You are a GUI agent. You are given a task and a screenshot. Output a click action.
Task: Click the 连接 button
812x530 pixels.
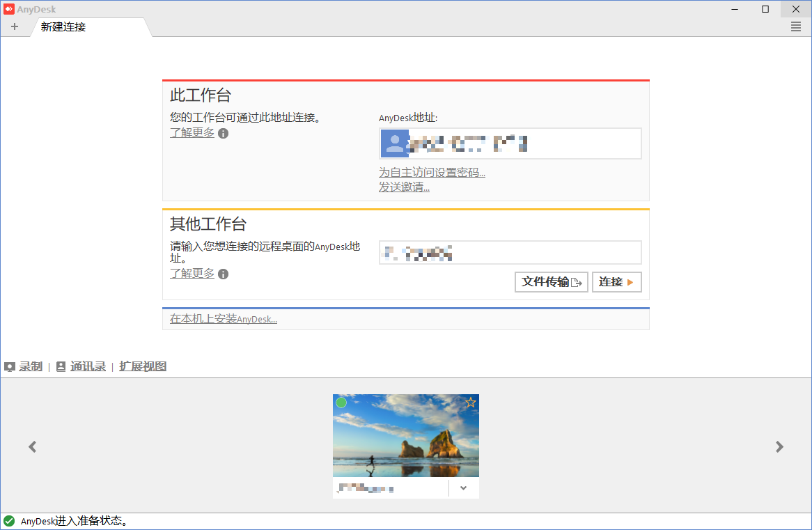pyautogui.click(x=616, y=282)
